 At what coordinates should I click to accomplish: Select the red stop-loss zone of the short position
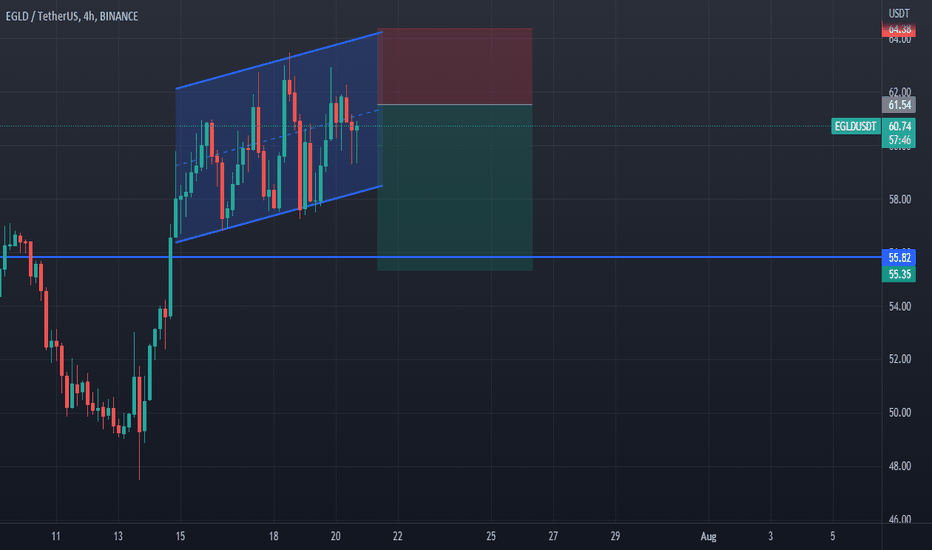click(x=455, y=66)
